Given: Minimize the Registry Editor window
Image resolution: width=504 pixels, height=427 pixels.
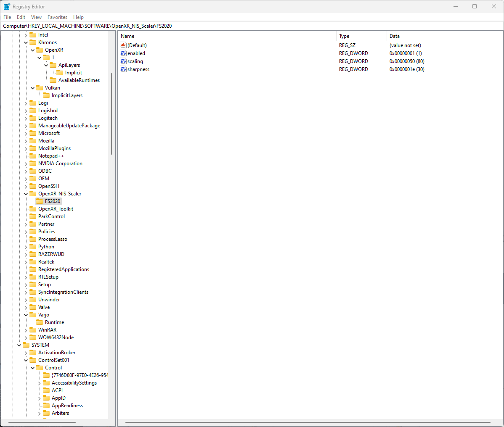Looking at the screenshot, I should pyautogui.click(x=456, y=6).
